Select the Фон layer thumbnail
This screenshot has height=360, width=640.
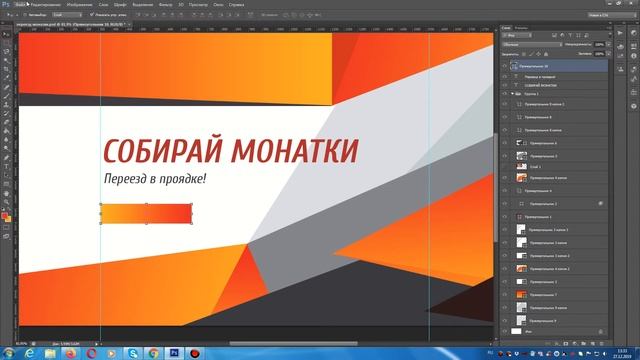[x=516, y=331]
